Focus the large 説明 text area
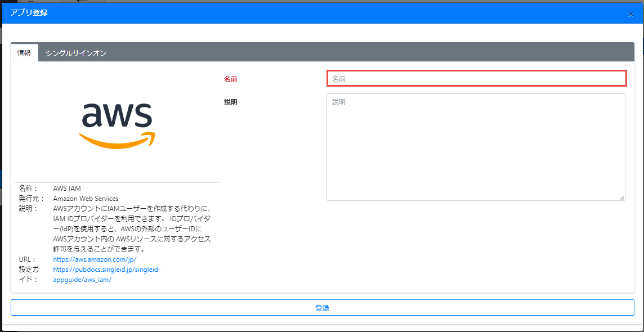 coord(476,147)
